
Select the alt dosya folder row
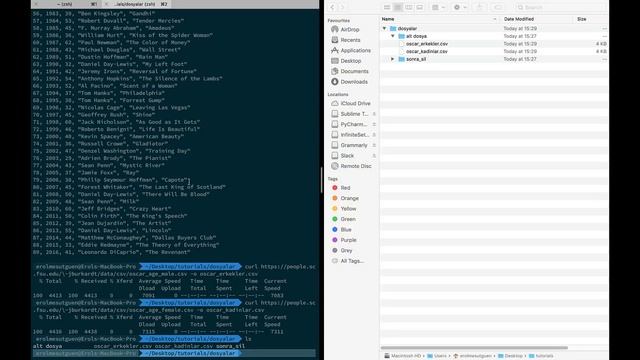(494, 36)
